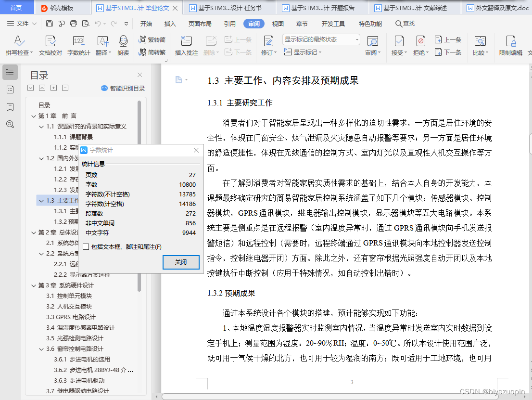Expand all outline levels with plus icon
Viewport: 532px width, 400px height.
(53, 88)
